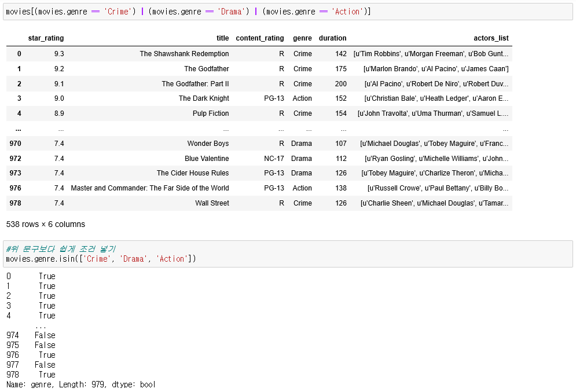Select The Godfather: Part II title cell
Viewport: 576px width, 392px height.
click(196, 84)
